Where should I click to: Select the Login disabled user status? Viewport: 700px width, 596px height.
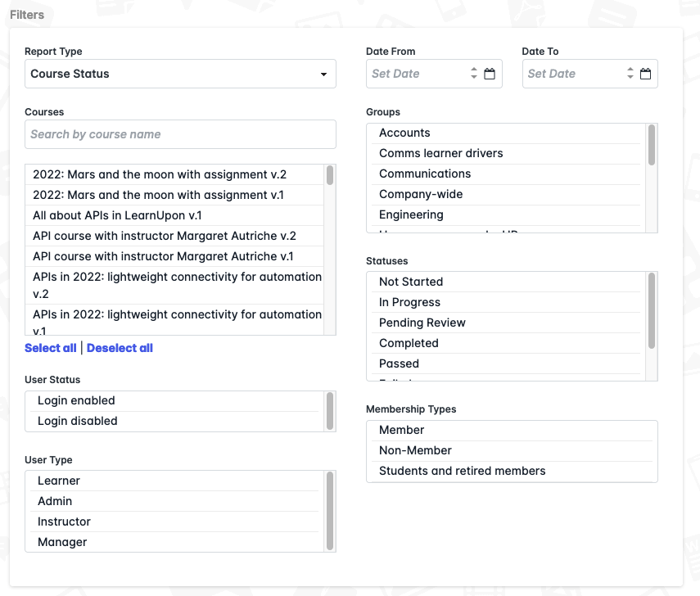pos(75,421)
